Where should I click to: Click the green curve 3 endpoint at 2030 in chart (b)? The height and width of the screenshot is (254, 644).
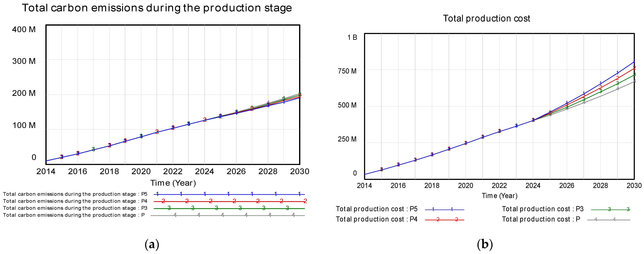(634, 75)
